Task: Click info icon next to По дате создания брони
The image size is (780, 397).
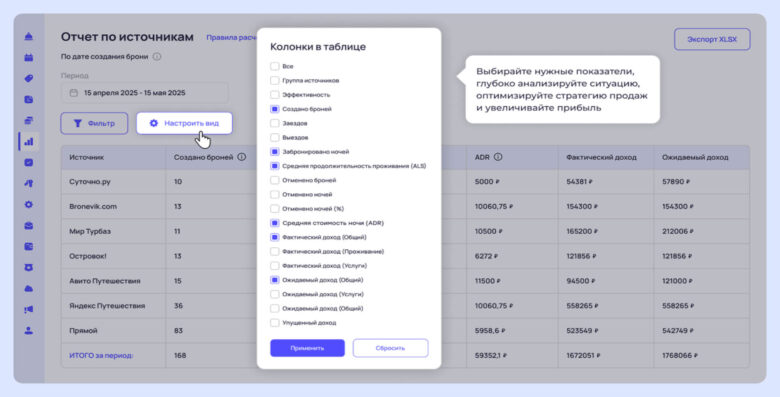Action: coord(157,57)
